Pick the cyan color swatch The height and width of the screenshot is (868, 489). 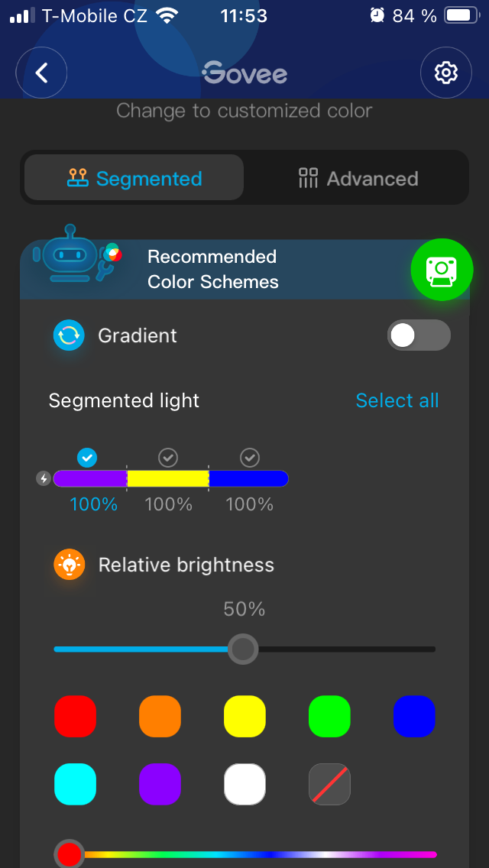(x=75, y=784)
